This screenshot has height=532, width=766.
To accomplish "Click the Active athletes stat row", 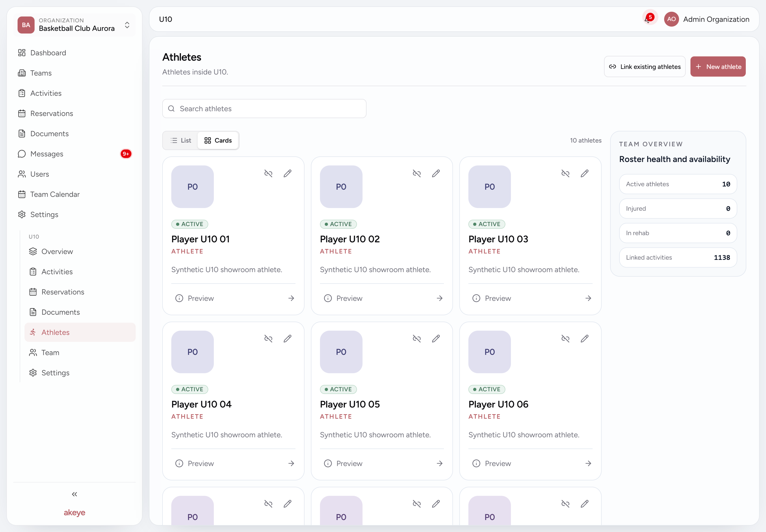I will [x=678, y=184].
